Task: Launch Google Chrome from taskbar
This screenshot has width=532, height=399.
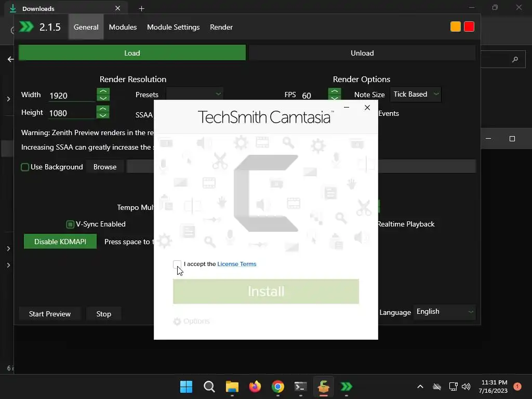Action: 278,387
